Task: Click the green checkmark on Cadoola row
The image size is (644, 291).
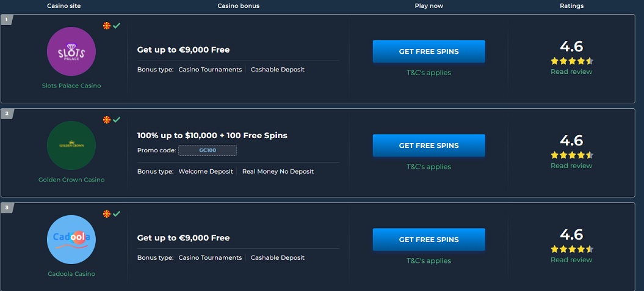Action: click(117, 213)
